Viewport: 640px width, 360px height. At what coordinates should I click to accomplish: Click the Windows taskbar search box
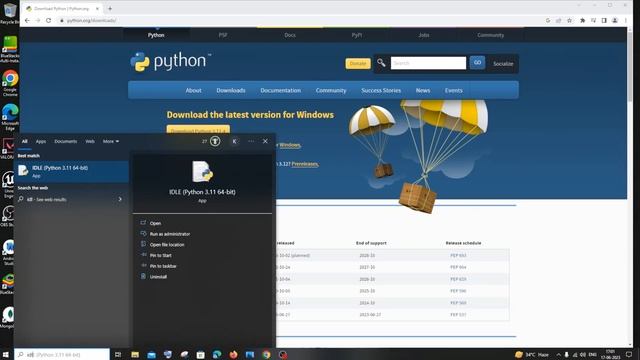click(62, 354)
